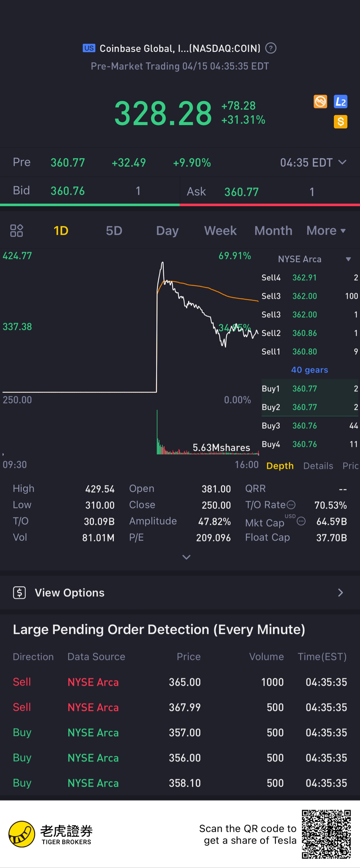Image resolution: width=360 pixels, height=868 pixels.
Task: Tap the yellow dollar sign icon
Action: point(340,122)
